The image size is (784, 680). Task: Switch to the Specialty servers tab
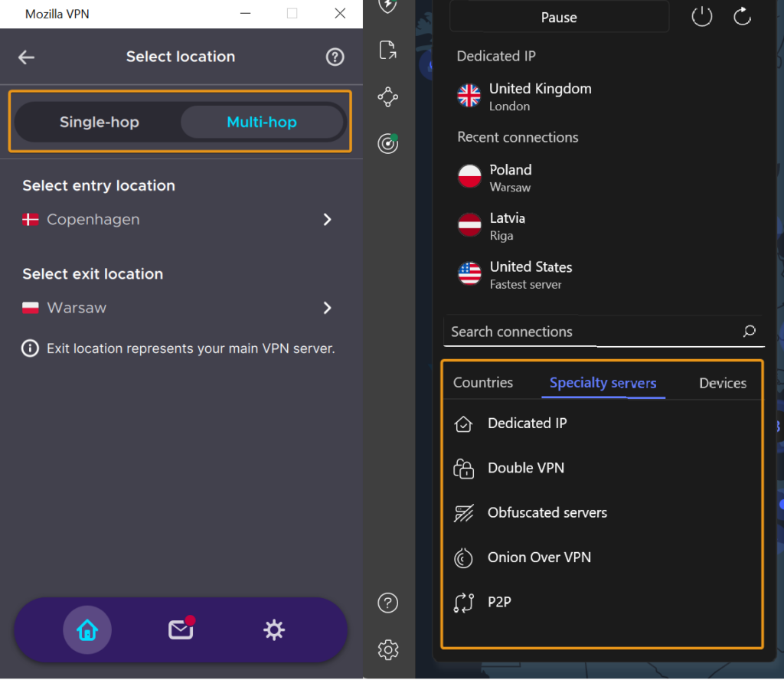(x=603, y=383)
